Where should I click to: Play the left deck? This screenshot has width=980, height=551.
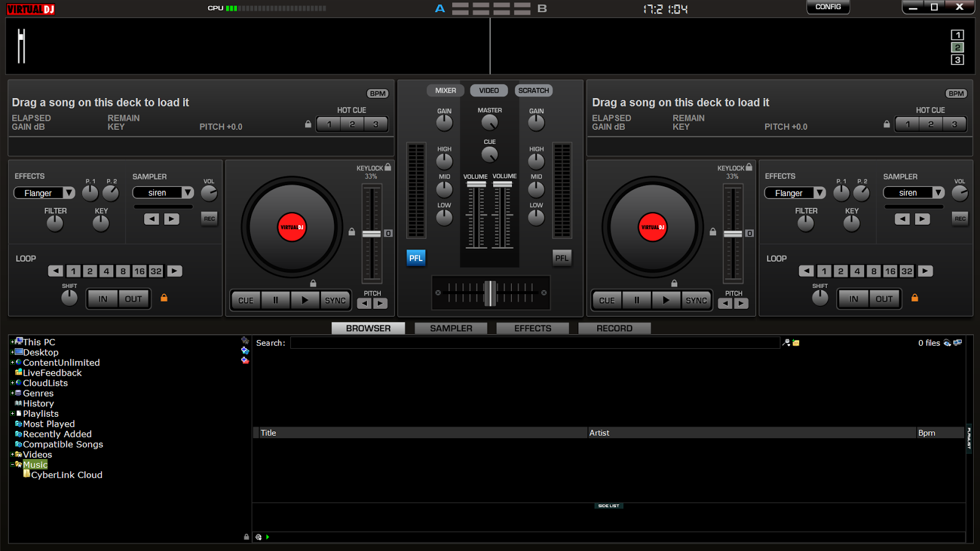coord(305,300)
